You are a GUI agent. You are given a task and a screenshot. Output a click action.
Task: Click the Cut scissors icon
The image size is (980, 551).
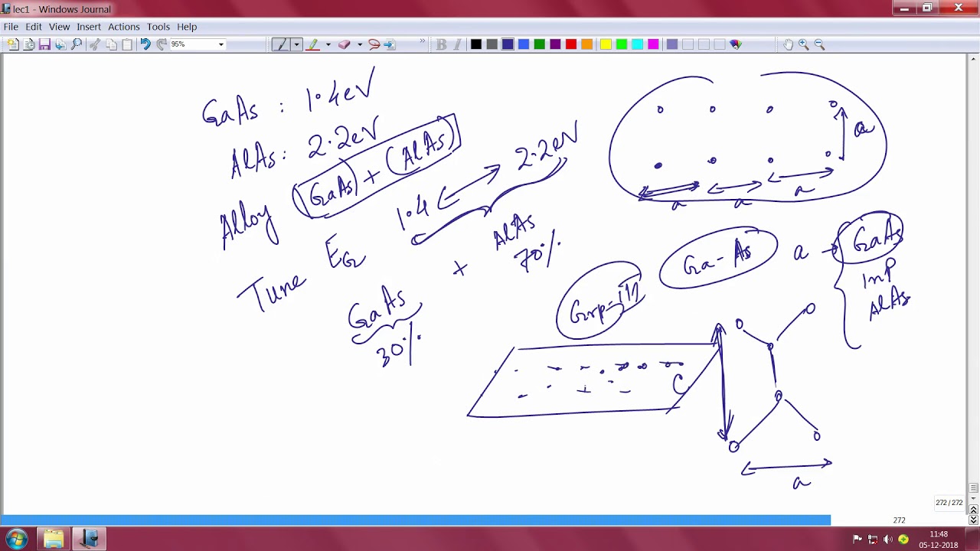pyautogui.click(x=95, y=44)
